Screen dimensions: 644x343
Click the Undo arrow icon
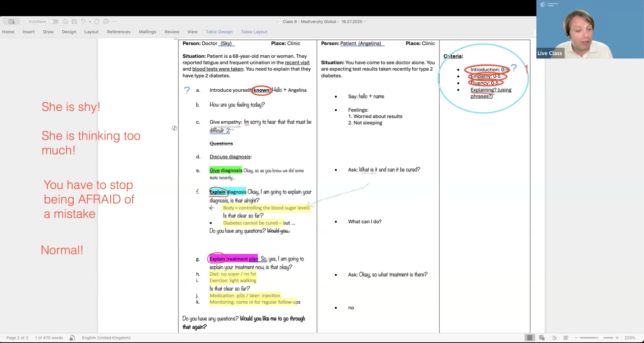point(83,22)
